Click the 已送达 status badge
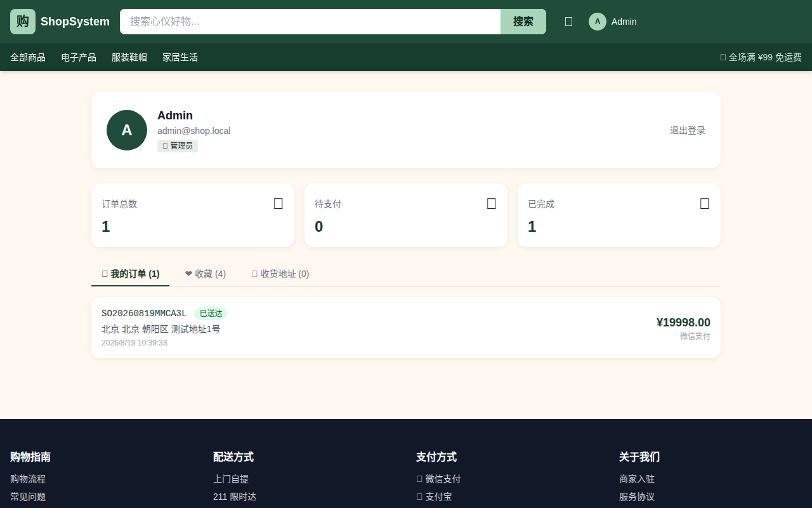Viewport: 812px width, 508px height. click(x=211, y=314)
